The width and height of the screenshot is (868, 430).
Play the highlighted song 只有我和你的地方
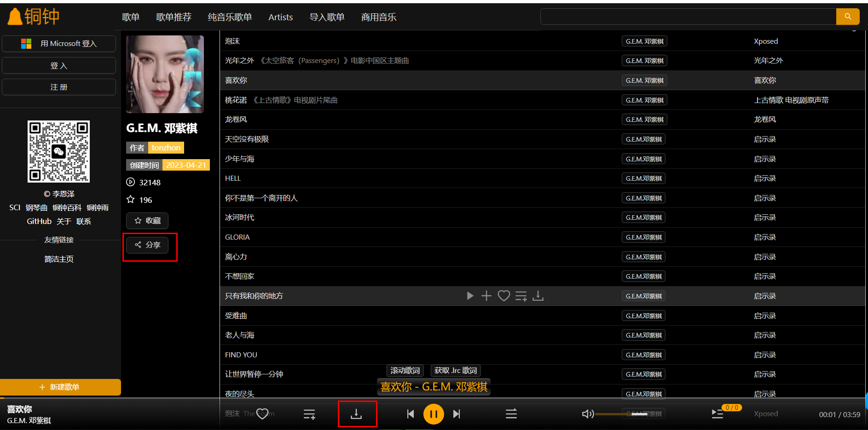pyautogui.click(x=470, y=296)
